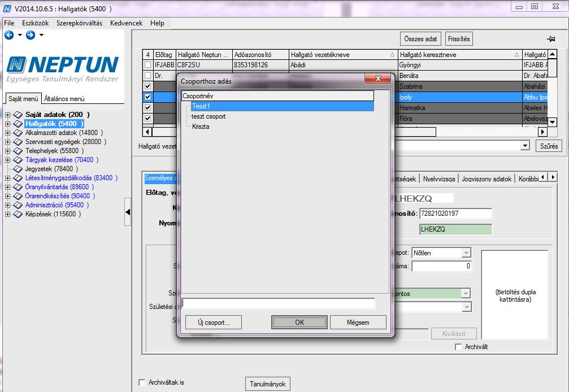Open the Kedvencek menu
The height and width of the screenshot is (392, 569).
point(126,23)
